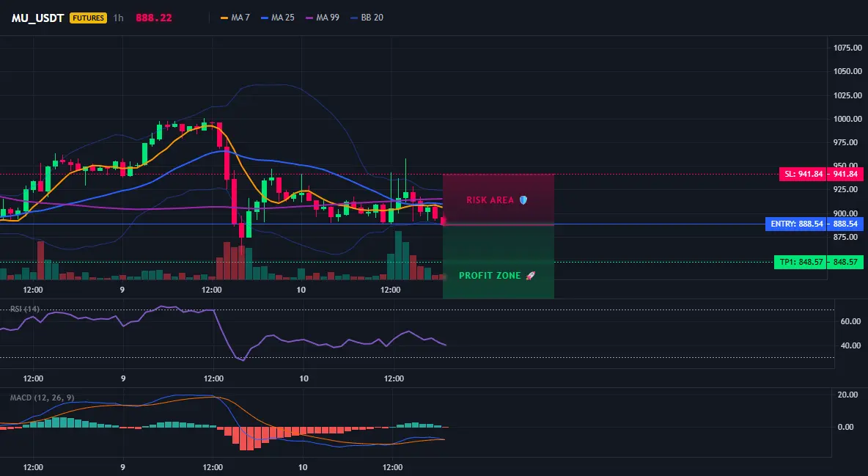Click the 975.00 price axis label
The width and height of the screenshot is (868, 476).
click(847, 142)
